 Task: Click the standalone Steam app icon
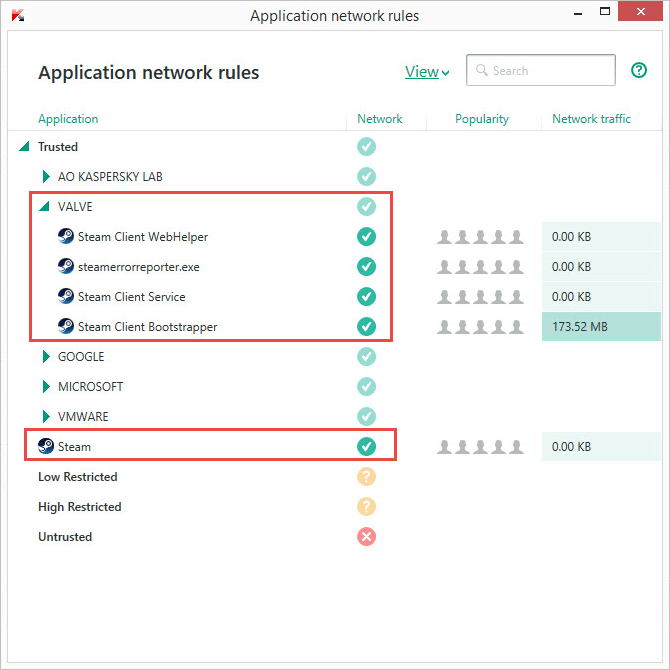click(x=46, y=446)
